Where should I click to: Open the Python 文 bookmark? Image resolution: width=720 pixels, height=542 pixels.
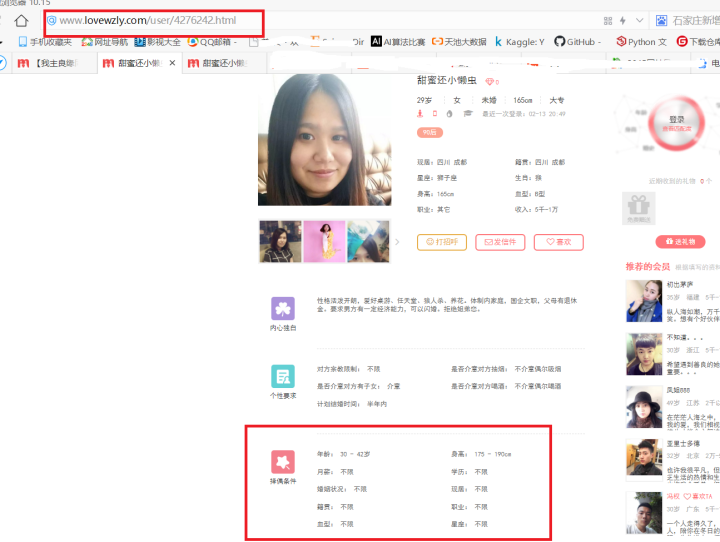coord(641,42)
